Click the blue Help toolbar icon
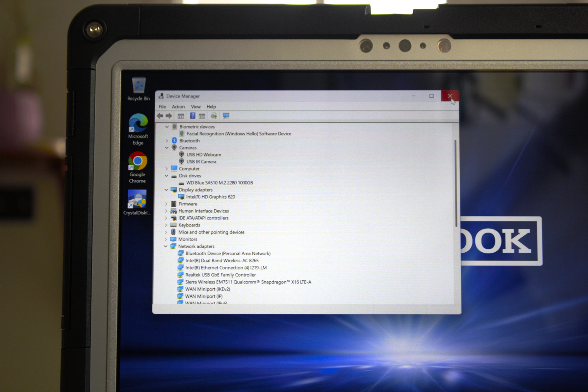Image resolution: width=588 pixels, height=392 pixels. 193,116
